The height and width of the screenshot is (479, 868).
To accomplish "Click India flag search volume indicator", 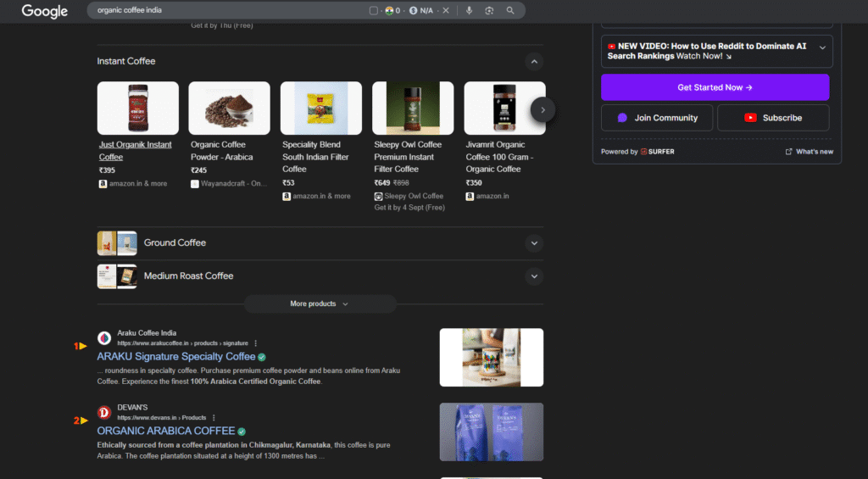I will pyautogui.click(x=392, y=10).
